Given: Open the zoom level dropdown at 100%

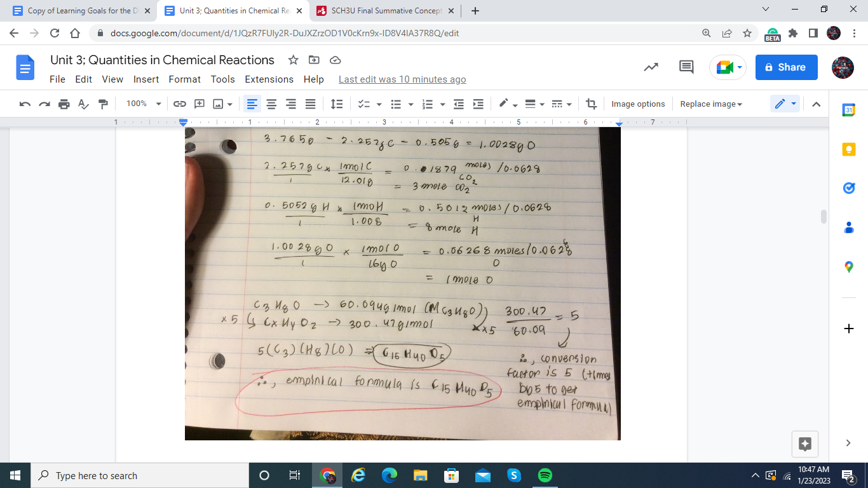Looking at the screenshot, I should (144, 104).
